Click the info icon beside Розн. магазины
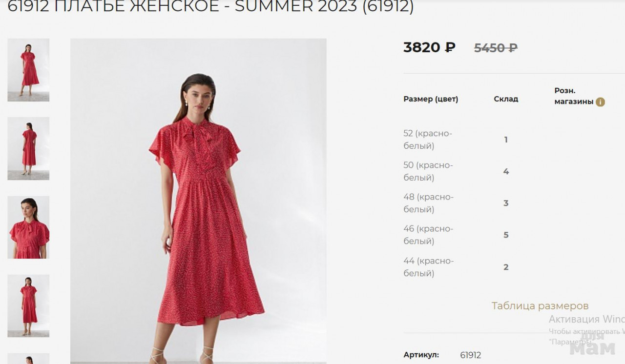The image size is (625, 364). point(600,102)
